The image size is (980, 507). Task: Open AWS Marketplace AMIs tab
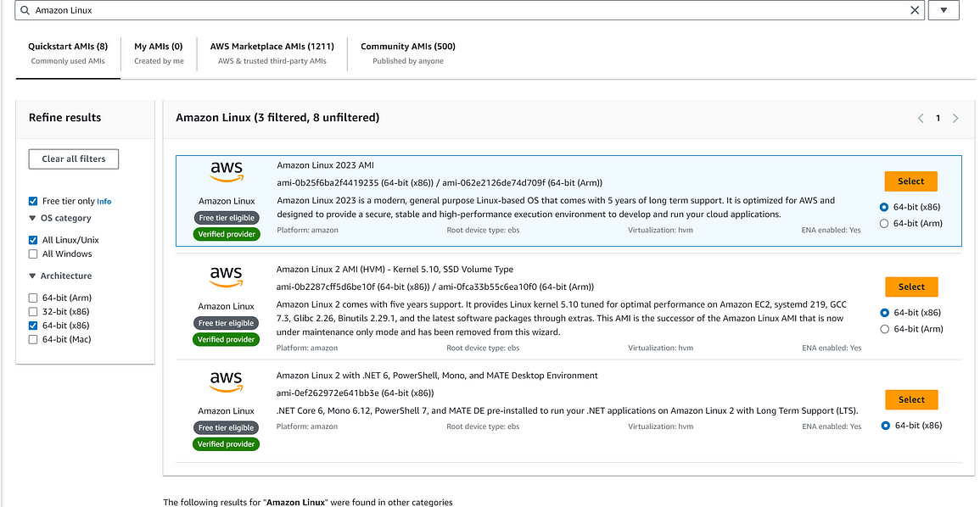pyautogui.click(x=272, y=53)
